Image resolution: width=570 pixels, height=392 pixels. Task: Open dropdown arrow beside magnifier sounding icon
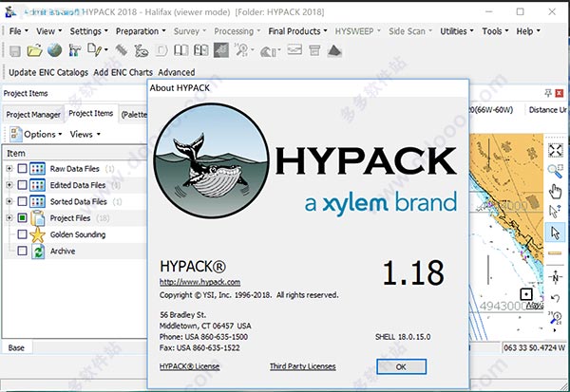tap(252, 50)
